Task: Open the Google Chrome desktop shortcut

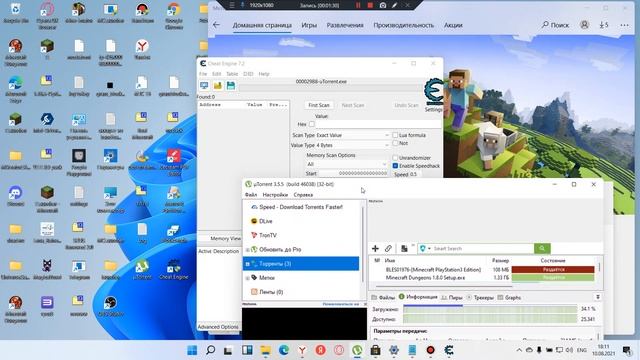Action: pyautogui.click(x=173, y=16)
